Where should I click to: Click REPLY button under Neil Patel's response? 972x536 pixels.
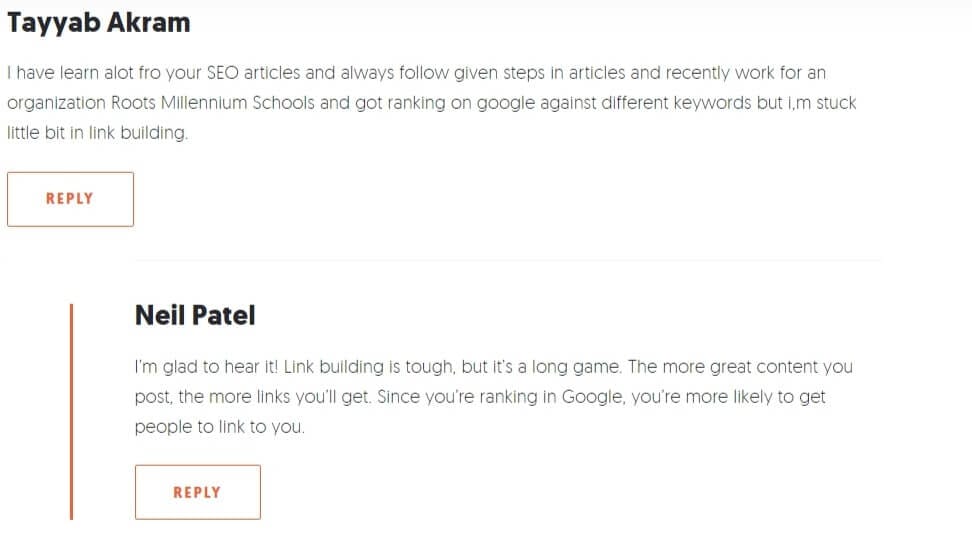click(198, 492)
